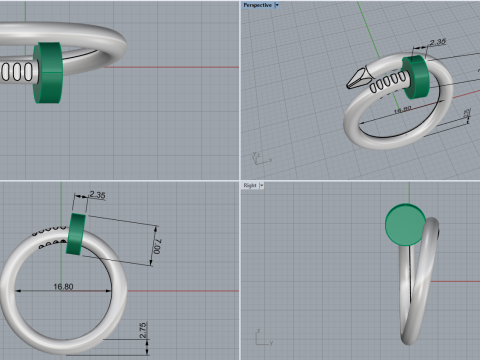Click the world axes icon in Right viewport

tap(264, 337)
